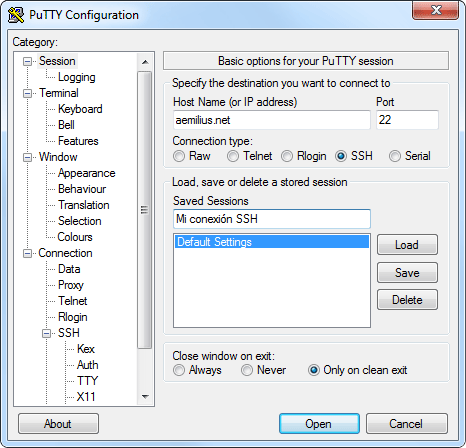Open the Bell settings category
Viewport: 466px width, 448px height.
click(x=66, y=125)
